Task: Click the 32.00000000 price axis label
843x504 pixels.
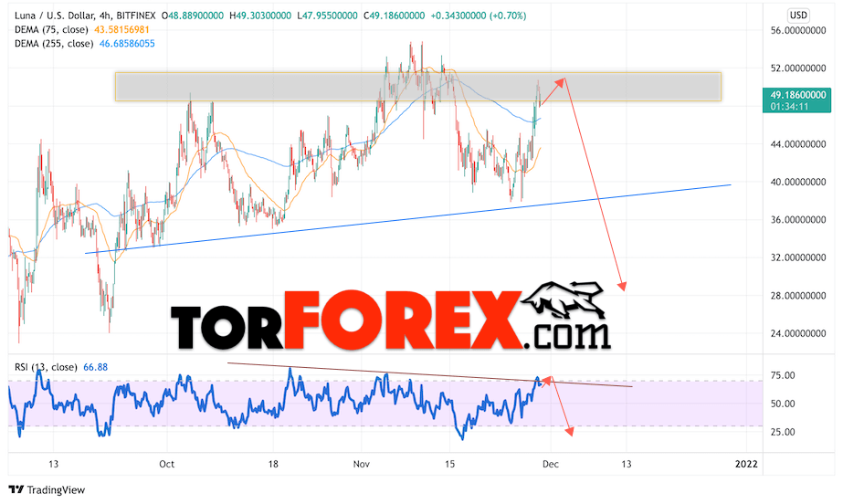Action: pyautogui.click(x=798, y=257)
